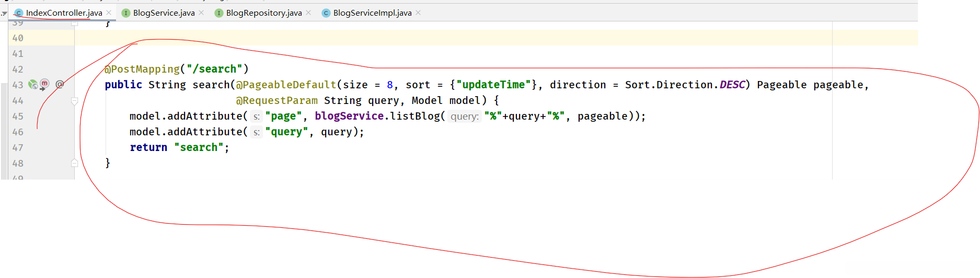
Task: Click the 'public' keyword on line 43
Action: coord(123,85)
